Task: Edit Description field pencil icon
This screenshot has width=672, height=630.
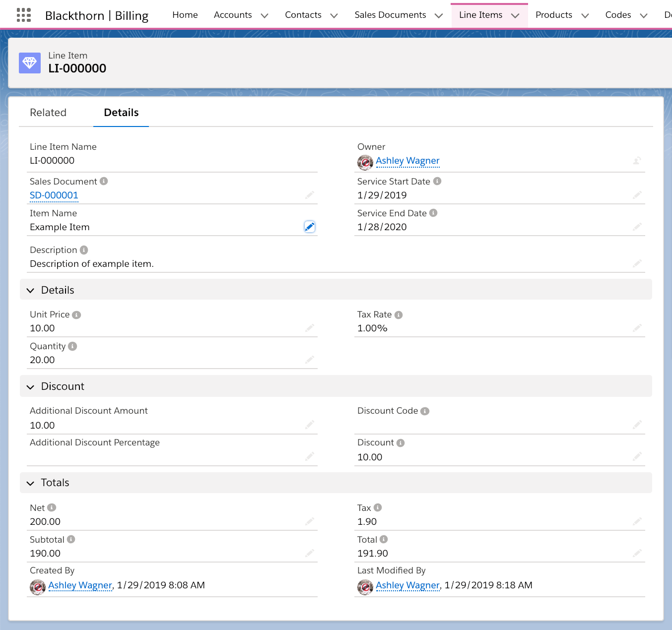Action: coord(637,263)
